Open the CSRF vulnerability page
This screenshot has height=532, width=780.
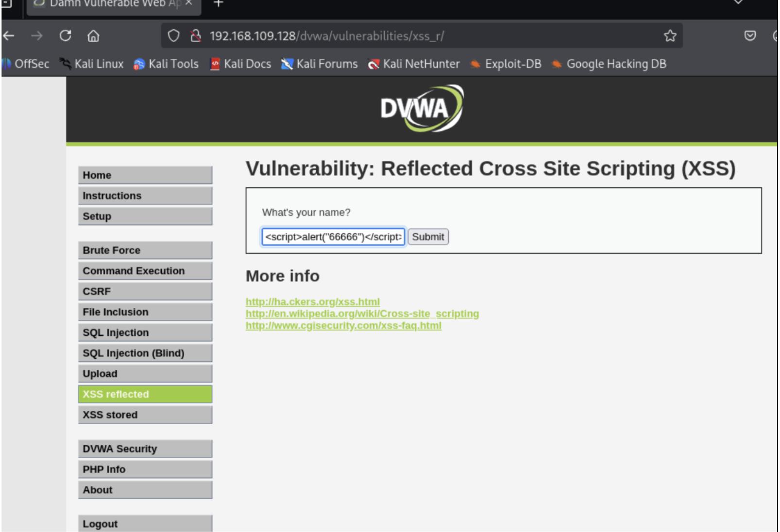[145, 292]
